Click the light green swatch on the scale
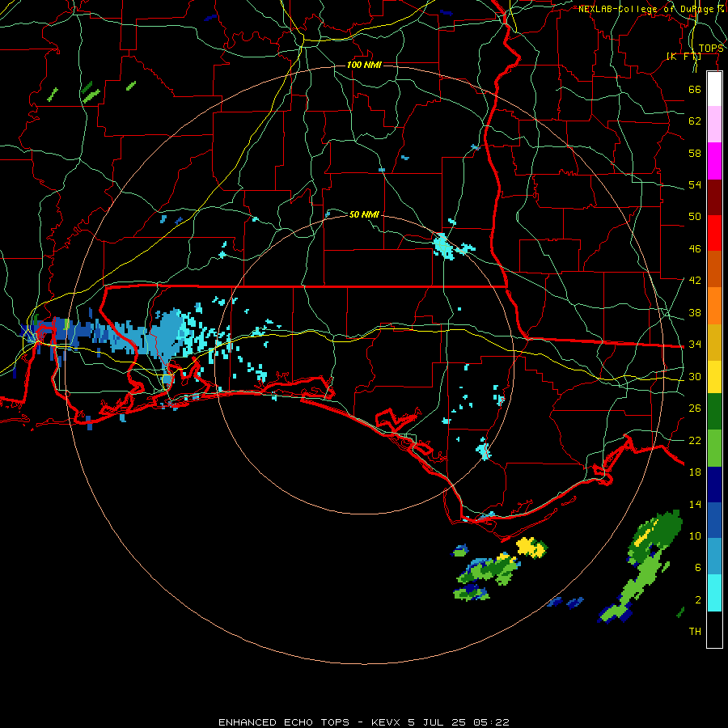This screenshot has height=728, width=728. pos(714,447)
